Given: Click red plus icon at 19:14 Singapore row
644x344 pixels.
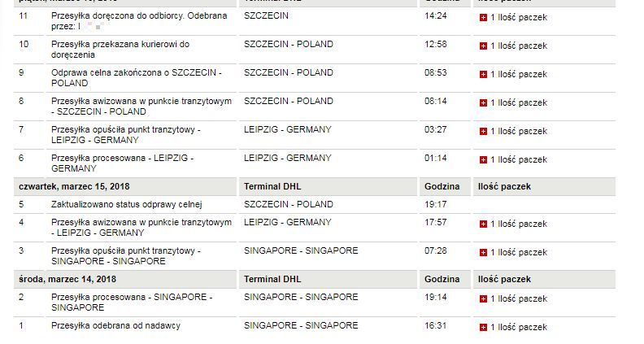Looking at the screenshot, I should pyautogui.click(x=483, y=298).
